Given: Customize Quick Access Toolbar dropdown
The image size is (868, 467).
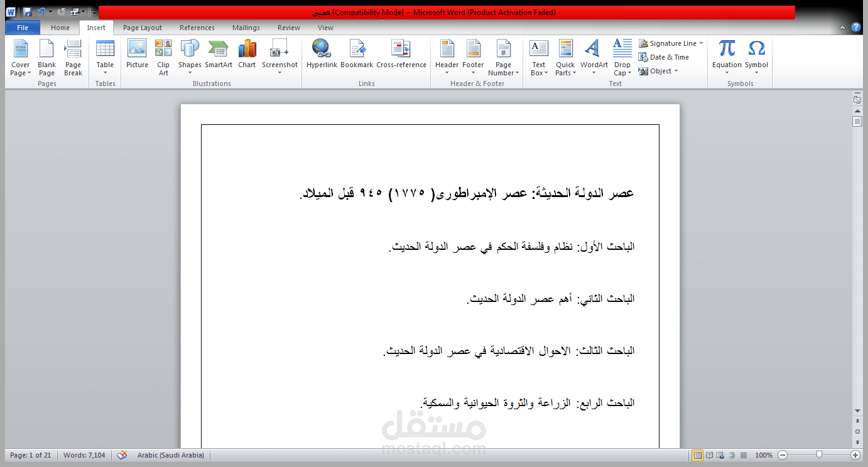Looking at the screenshot, I should tap(94, 12).
